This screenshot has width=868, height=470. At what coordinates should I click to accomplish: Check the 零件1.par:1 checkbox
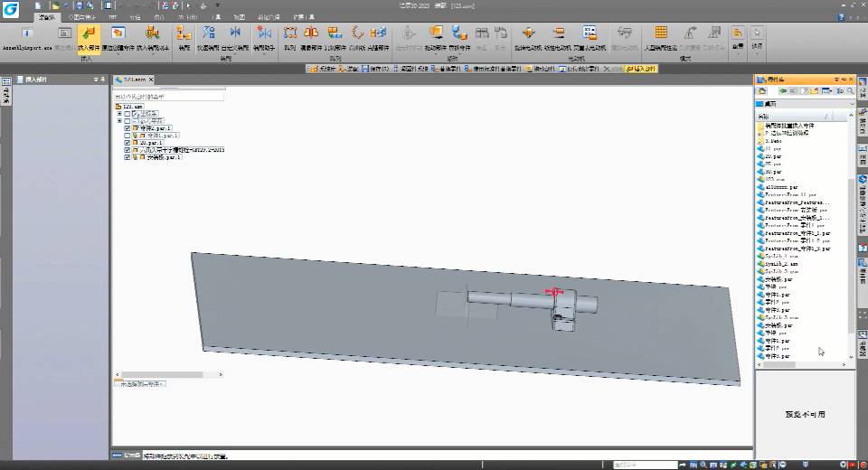[127, 136]
